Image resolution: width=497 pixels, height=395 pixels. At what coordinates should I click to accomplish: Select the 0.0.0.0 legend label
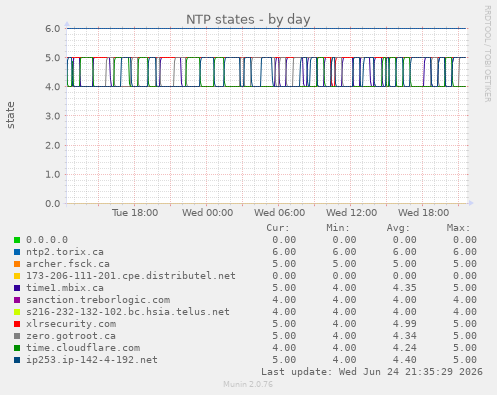[47, 240]
